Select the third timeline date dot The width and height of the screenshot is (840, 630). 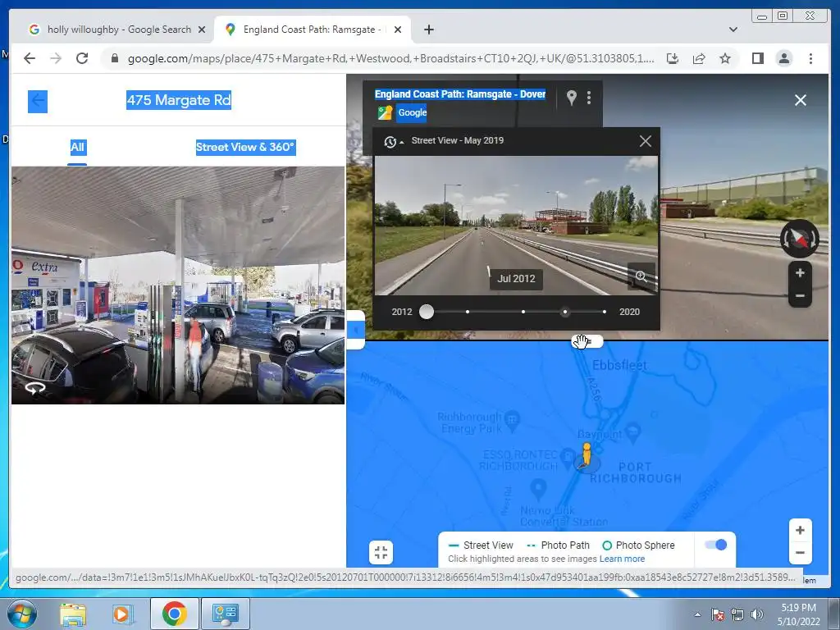point(523,312)
